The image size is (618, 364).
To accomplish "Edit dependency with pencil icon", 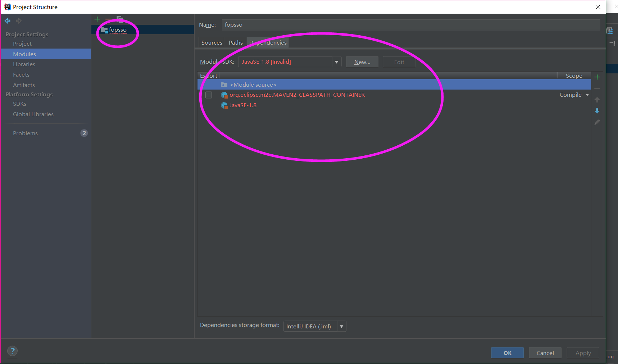I will point(597,122).
